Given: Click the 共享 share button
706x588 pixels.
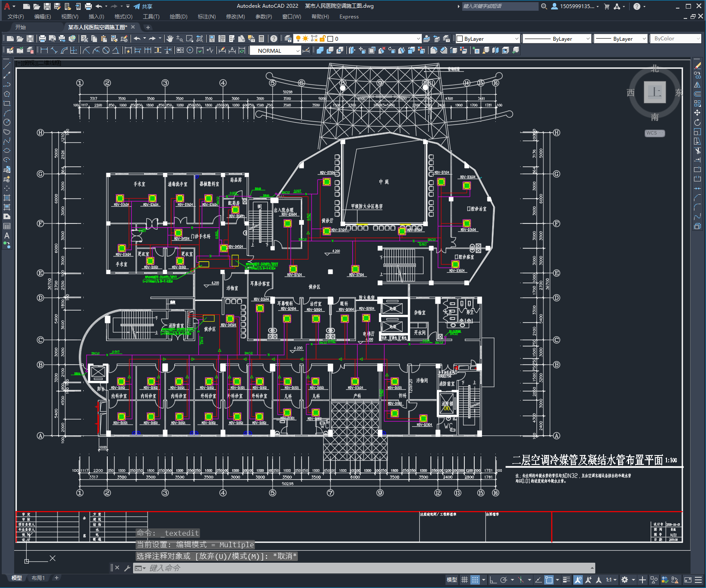Looking at the screenshot, I should [x=143, y=6].
